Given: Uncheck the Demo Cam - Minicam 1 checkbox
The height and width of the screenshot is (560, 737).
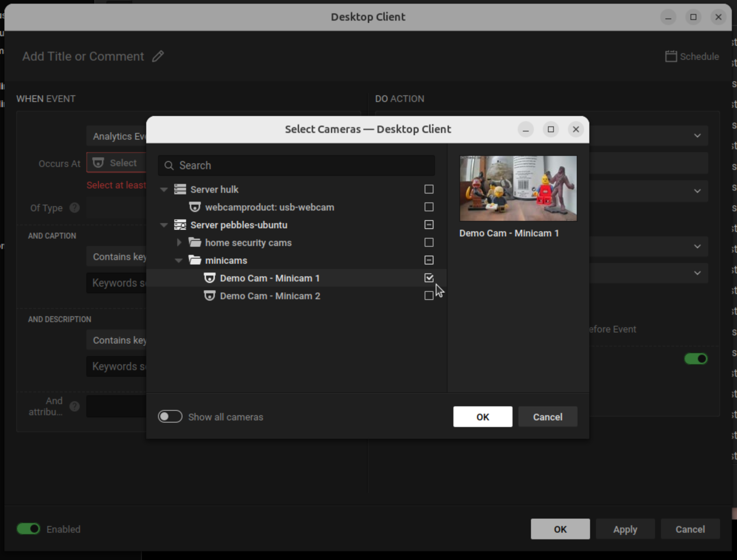Looking at the screenshot, I should [429, 278].
